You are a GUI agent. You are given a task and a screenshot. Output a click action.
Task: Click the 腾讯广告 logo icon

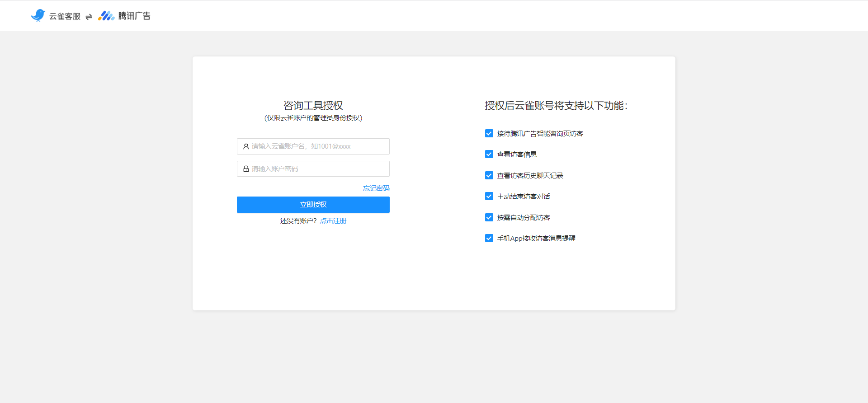[x=106, y=16]
